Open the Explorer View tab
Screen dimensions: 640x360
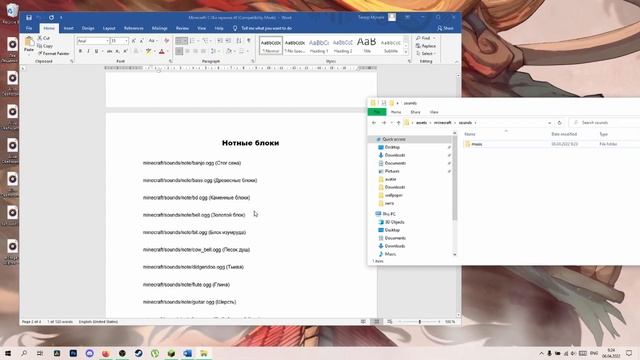pos(434,112)
